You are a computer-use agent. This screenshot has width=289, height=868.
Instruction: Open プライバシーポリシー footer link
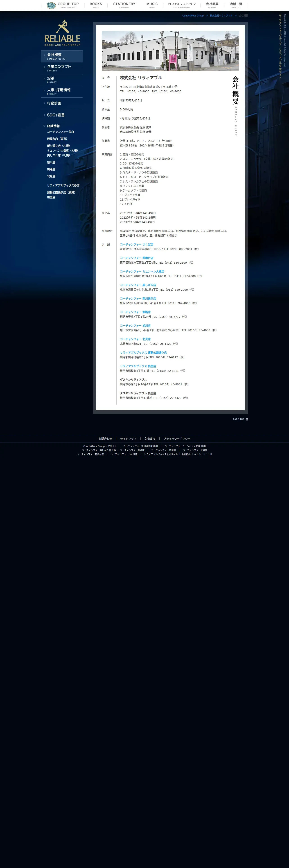pyautogui.click(x=177, y=439)
